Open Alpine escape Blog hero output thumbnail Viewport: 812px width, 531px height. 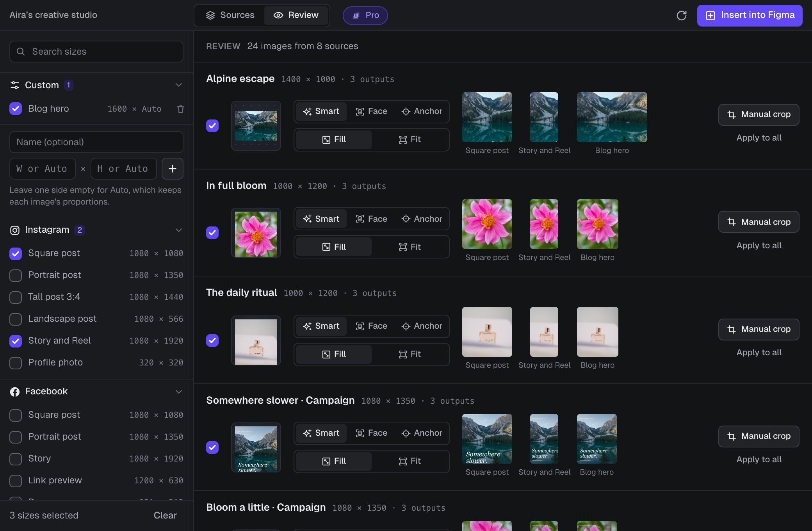[612, 117]
